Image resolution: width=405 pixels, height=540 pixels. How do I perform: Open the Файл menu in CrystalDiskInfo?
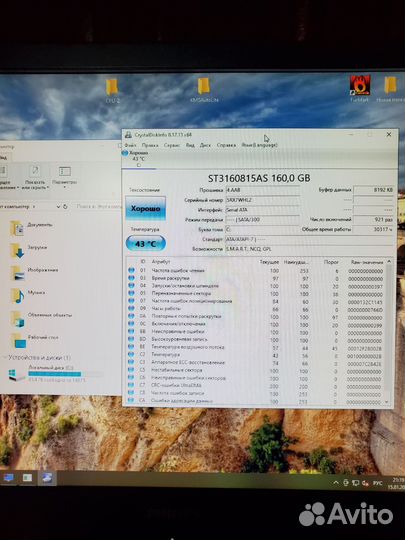coord(130,145)
